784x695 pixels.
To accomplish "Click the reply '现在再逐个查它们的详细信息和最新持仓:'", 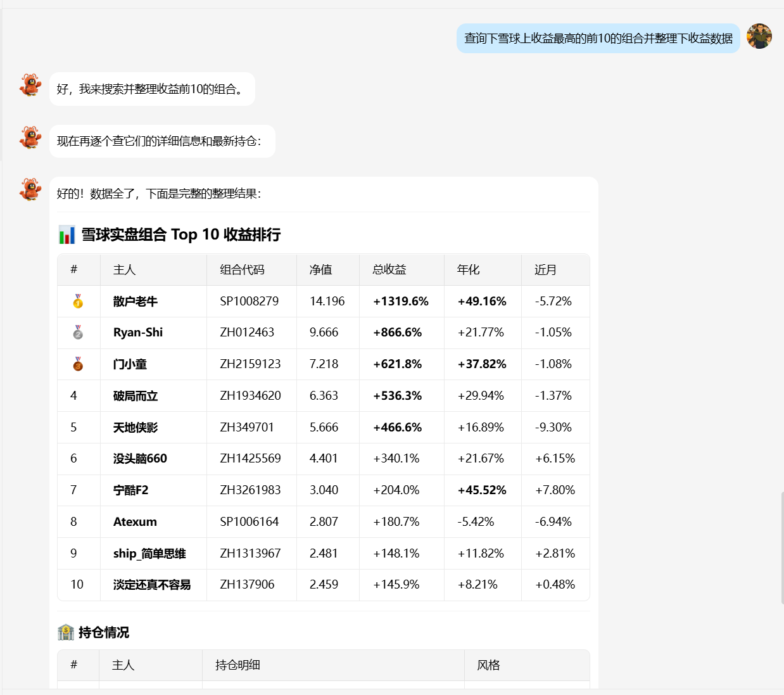I will [162, 141].
